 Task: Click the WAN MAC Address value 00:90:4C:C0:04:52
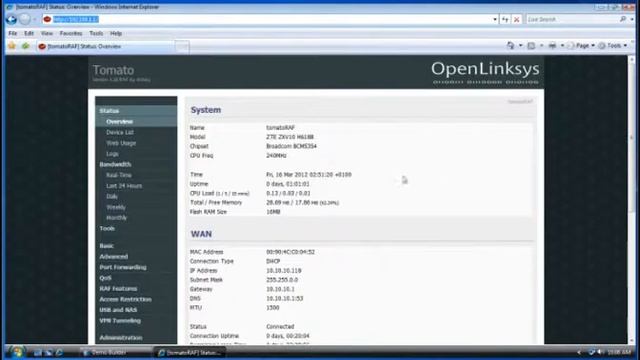point(290,252)
